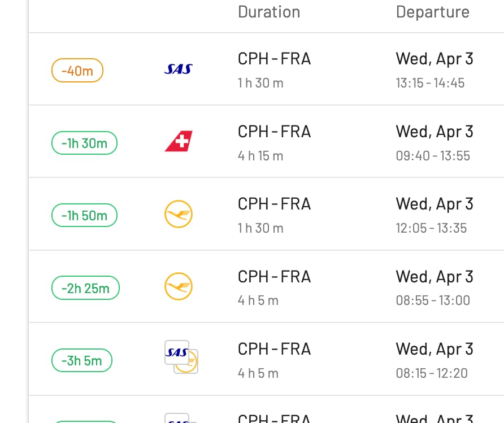Click the SAS logo on the bottom partial row
504x423 pixels.
click(x=178, y=419)
